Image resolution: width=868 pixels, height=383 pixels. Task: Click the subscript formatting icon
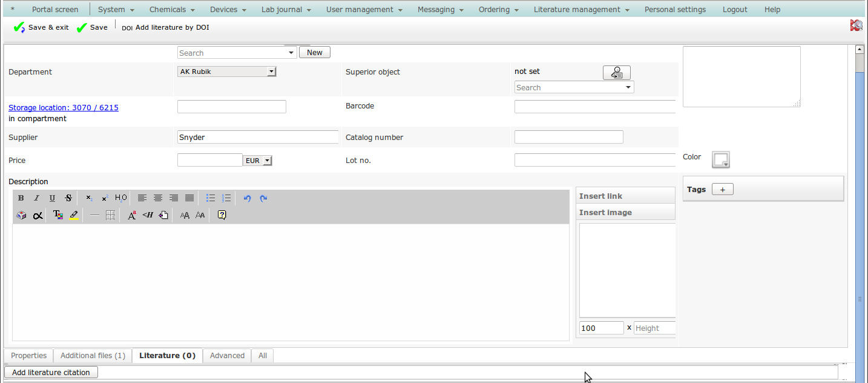click(x=89, y=198)
